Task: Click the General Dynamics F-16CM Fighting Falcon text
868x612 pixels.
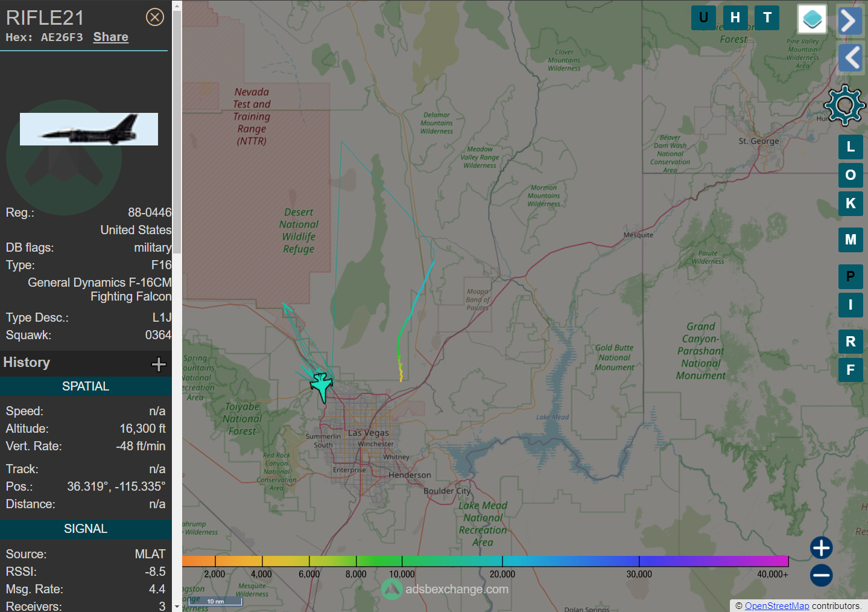Action: 100,290
